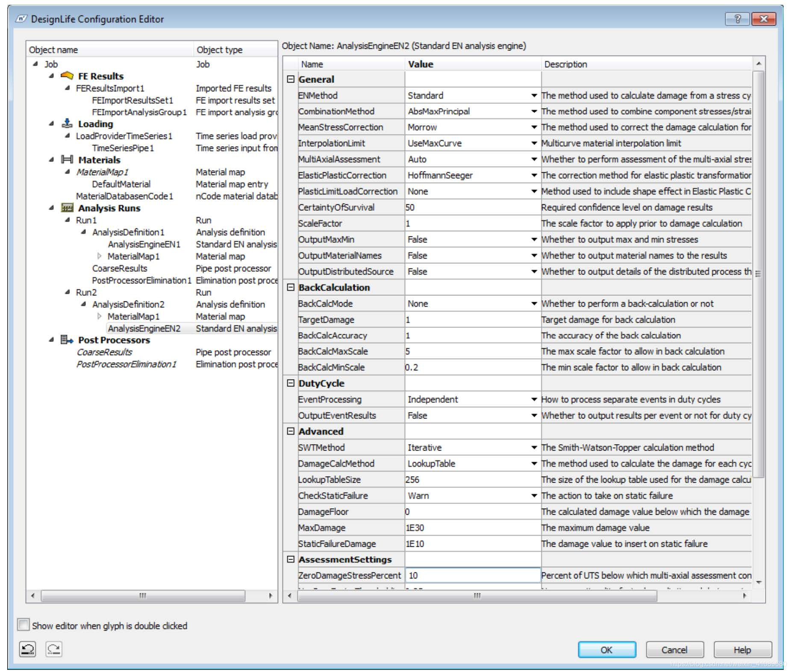Expand MaterialMap1 under AnalysisDefinition1
The width and height of the screenshot is (791, 672).
click(100, 256)
